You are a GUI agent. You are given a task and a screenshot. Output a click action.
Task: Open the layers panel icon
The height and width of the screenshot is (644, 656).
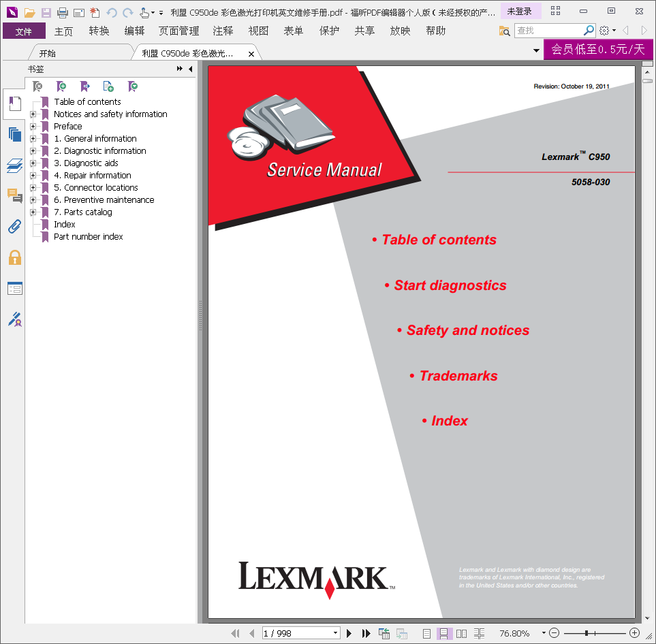pos(15,165)
